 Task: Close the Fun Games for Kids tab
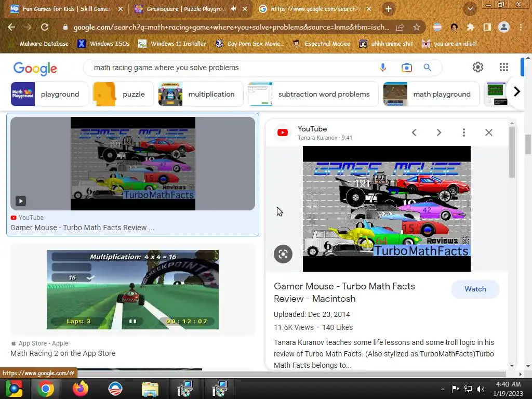pos(121,9)
